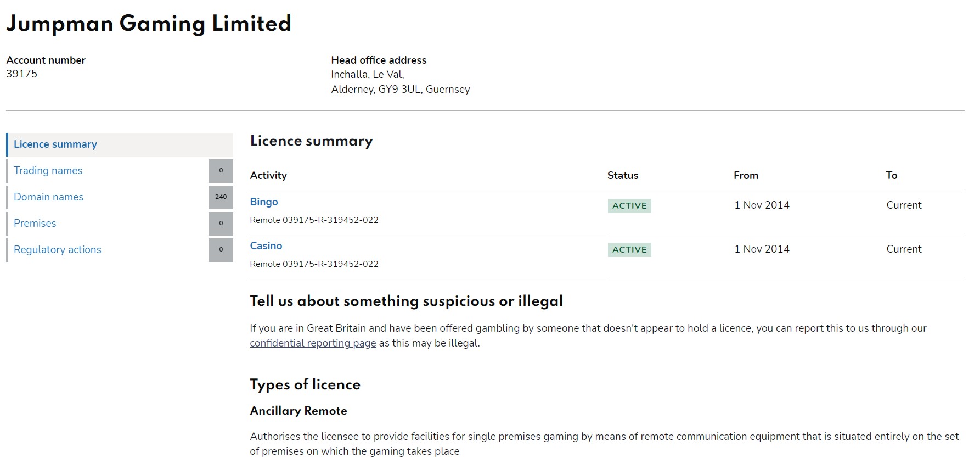Viewport: 980px width, 469px height.
Task: Click the ACTIVE status label for Casino
Action: point(629,250)
